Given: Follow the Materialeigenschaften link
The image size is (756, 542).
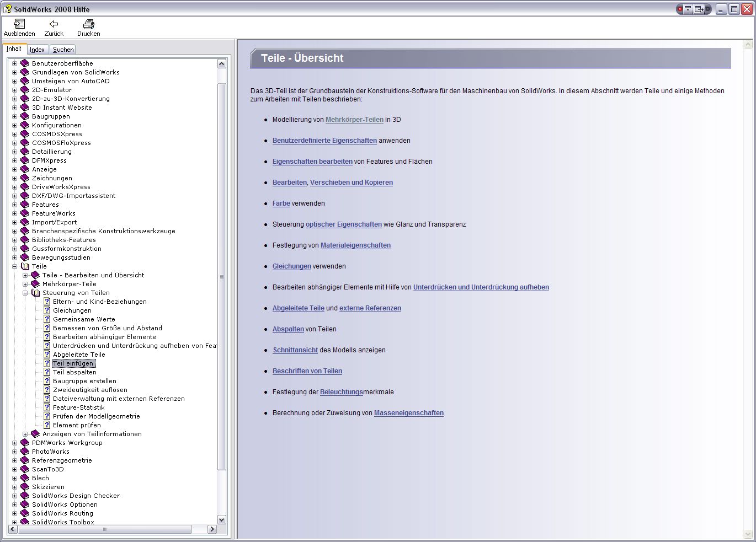Looking at the screenshot, I should pyautogui.click(x=355, y=245).
